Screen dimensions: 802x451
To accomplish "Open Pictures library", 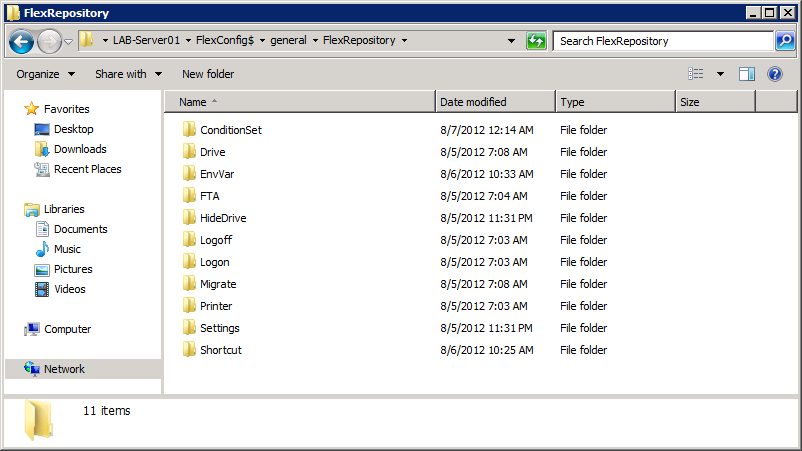I will [73, 269].
